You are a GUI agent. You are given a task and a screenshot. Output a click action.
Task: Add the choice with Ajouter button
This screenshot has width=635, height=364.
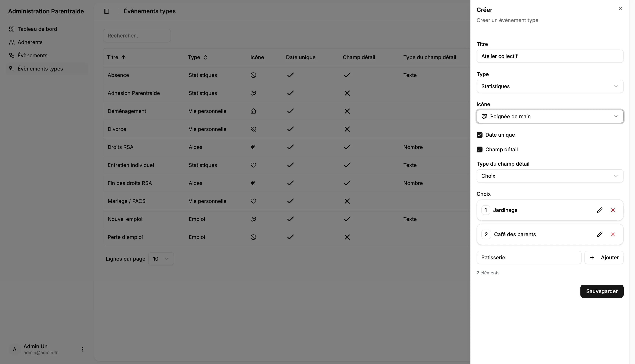click(604, 257)
